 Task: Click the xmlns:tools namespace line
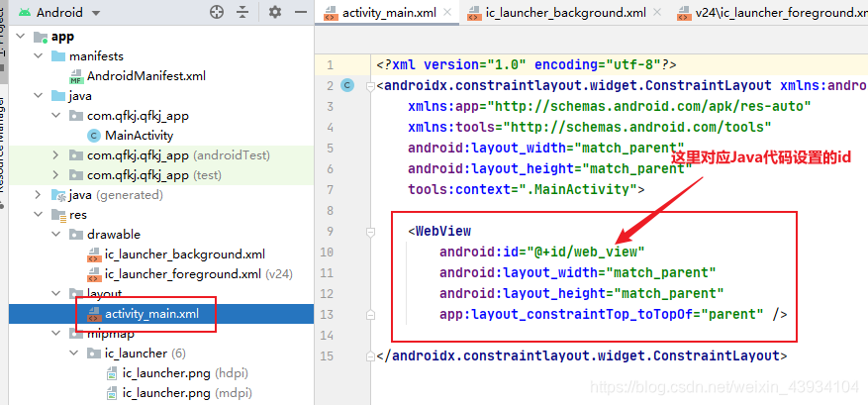point(590,127)
